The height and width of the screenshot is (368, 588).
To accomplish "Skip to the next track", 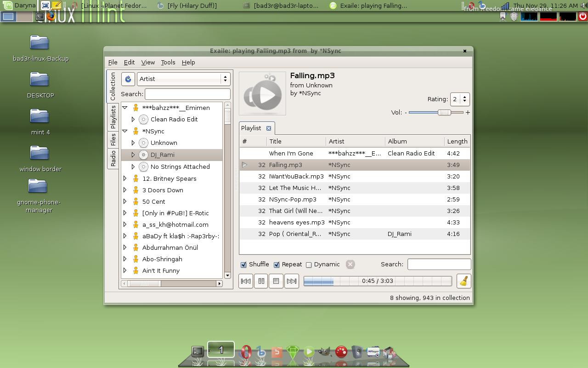I will coord(291,281).
